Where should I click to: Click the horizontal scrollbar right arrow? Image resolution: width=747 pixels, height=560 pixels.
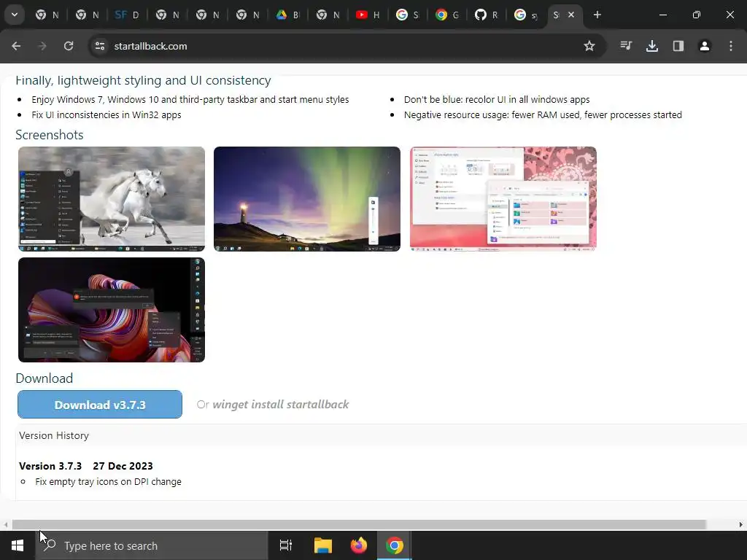coord(741,525)
